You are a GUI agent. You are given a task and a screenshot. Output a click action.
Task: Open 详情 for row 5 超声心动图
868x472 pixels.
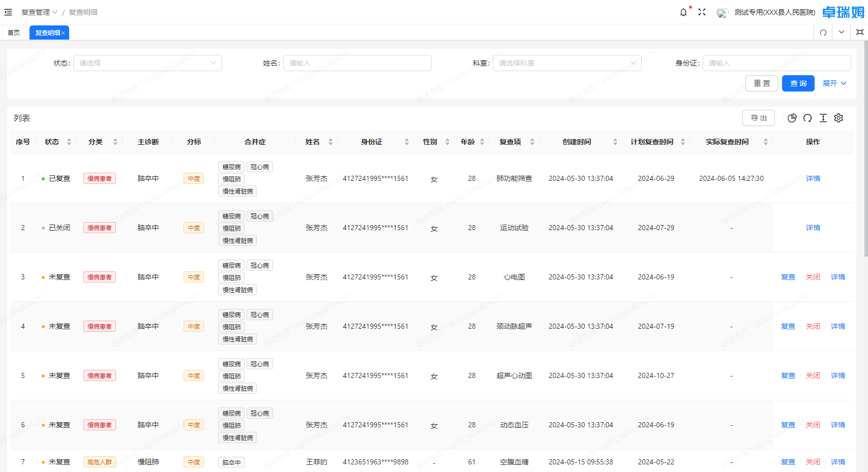pyautogui.click(x=838, y=375)
